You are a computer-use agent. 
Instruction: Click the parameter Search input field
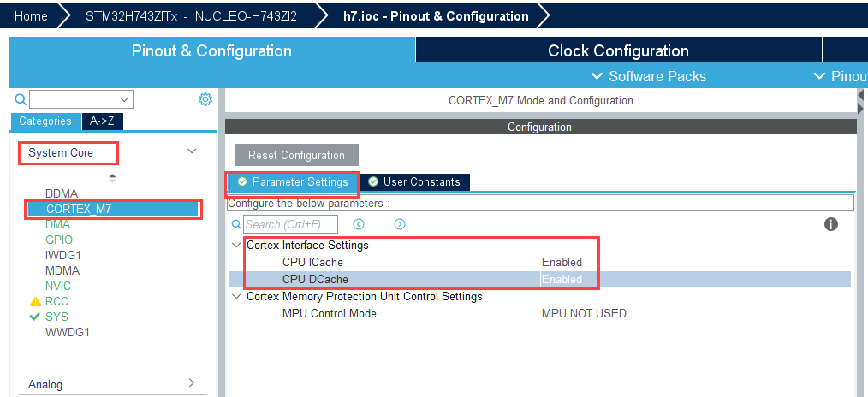pos(290,224)
